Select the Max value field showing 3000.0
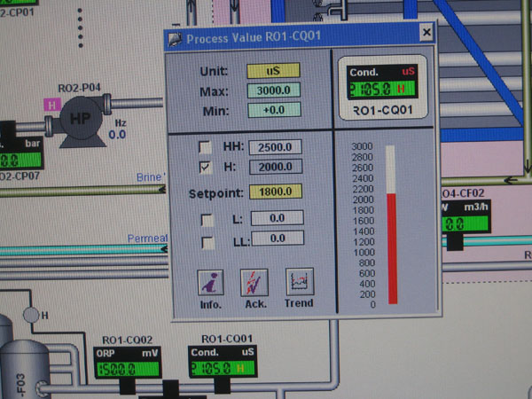The width and height of the screenshot is (532, 399). (x=273, y=91)
